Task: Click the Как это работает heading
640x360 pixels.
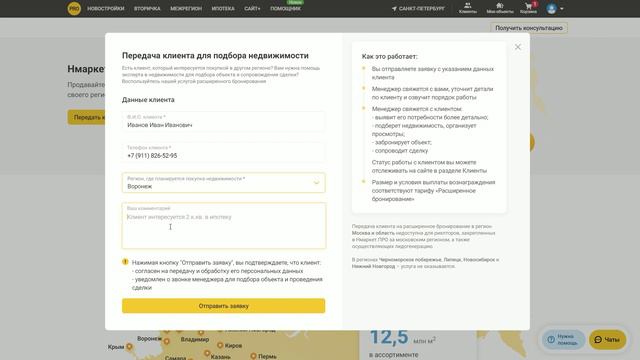Action: pyautogui.click(x=389, y=56)
